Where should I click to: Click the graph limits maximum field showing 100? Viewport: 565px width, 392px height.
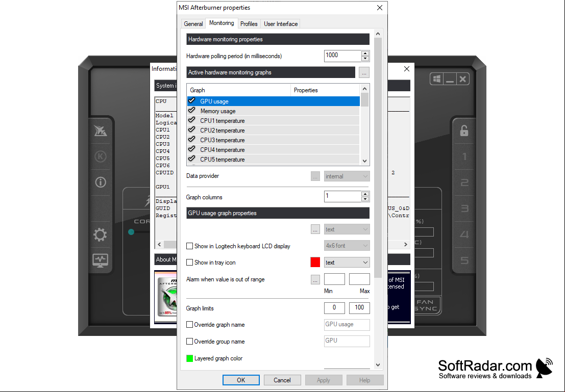[359, 308]
